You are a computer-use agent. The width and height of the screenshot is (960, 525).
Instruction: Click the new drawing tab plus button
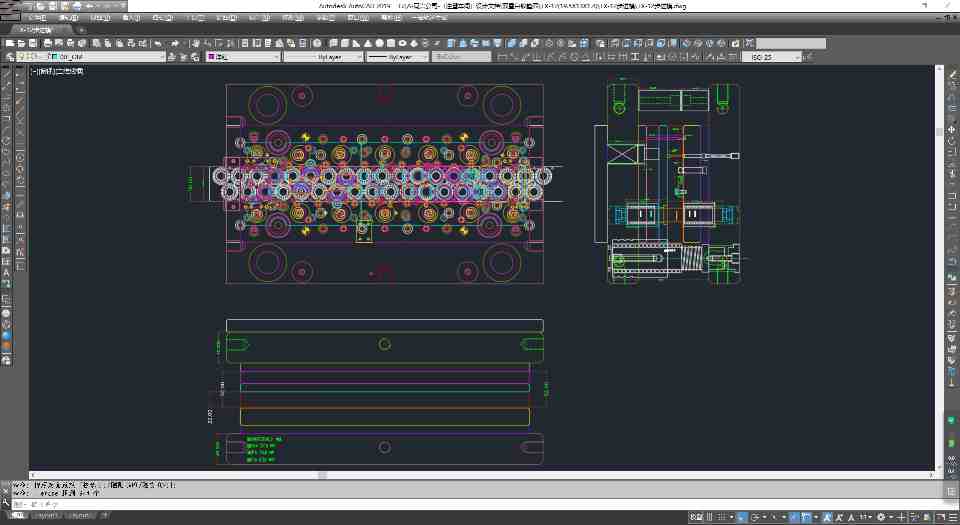(81, 30)
